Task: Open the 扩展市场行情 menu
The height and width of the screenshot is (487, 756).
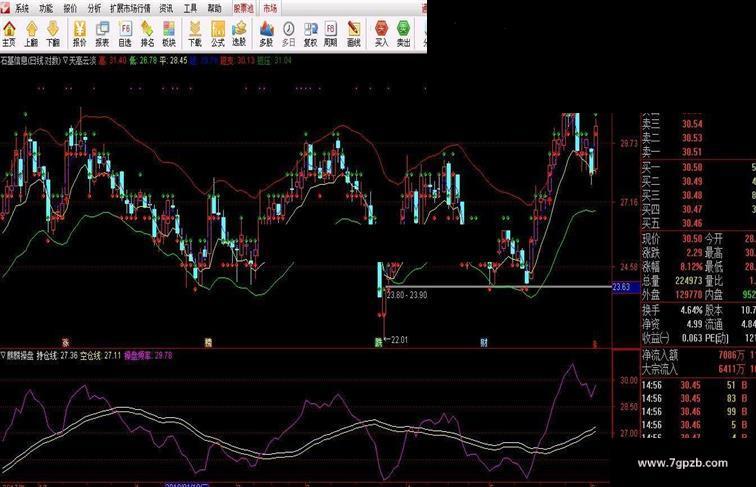Action: (130, 8)
